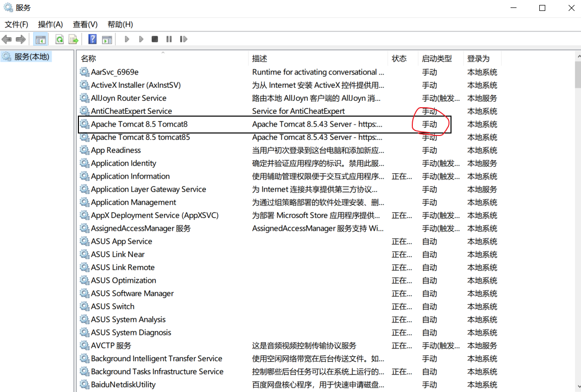
Task: Click 正在... status in AVCTP 服务 row
Action: (402, 345)
